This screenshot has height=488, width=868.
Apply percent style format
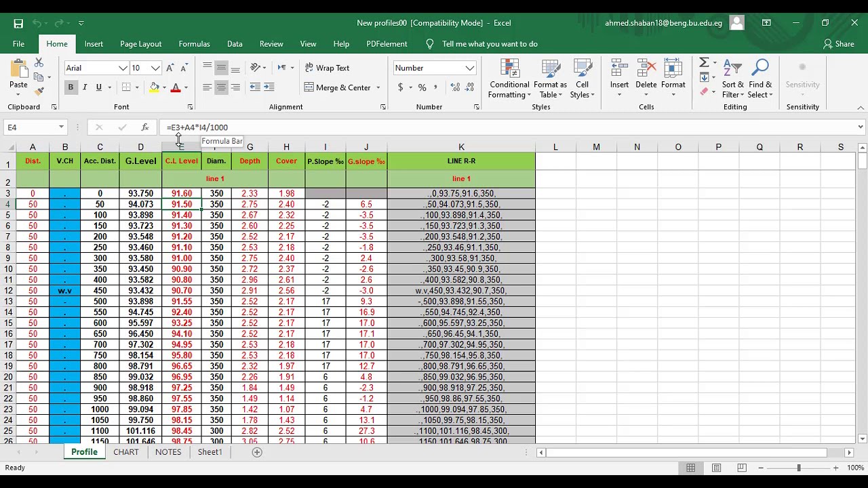pos(422,87)
